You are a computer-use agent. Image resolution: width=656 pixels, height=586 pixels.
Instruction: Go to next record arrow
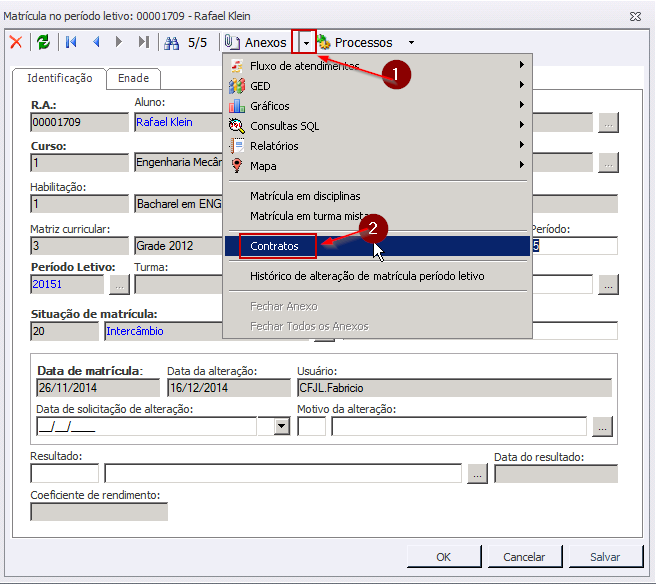pyautogui.click(x=119, y=42)
